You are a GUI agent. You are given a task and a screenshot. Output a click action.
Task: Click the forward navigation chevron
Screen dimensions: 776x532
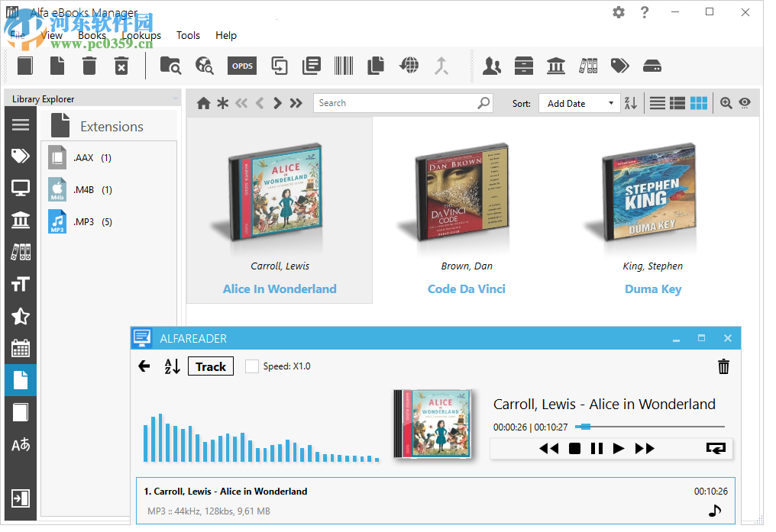click(277, 102)
